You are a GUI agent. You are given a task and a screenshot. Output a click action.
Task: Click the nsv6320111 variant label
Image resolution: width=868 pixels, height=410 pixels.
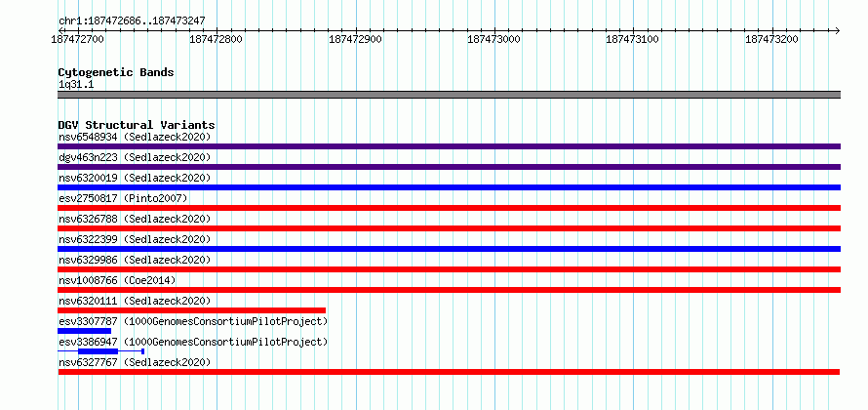point(135,301)
